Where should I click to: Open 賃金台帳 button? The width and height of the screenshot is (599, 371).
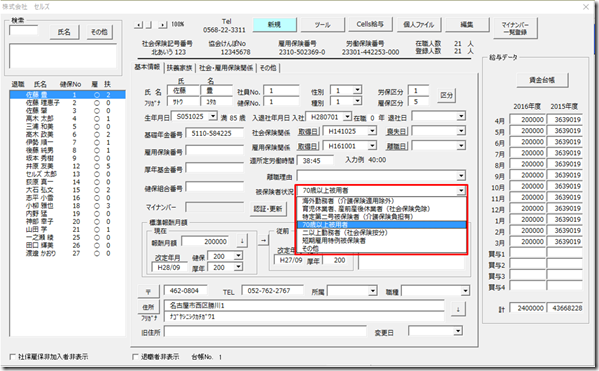coord(542,80)
